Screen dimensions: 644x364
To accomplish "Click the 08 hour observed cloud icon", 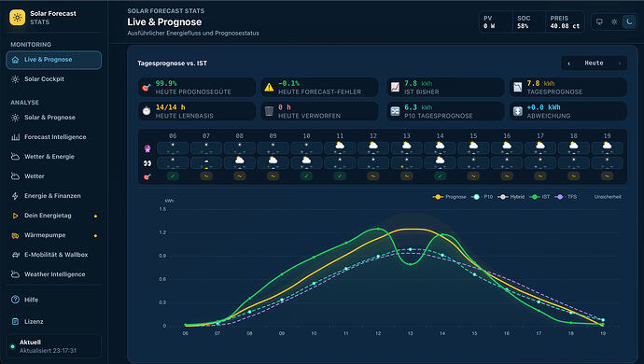I will point(240,161).
